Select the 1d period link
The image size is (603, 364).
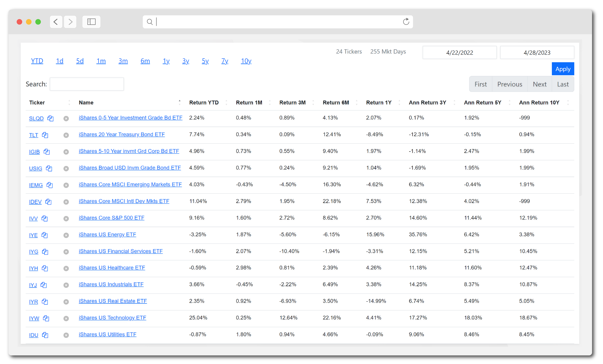[59, 61]
